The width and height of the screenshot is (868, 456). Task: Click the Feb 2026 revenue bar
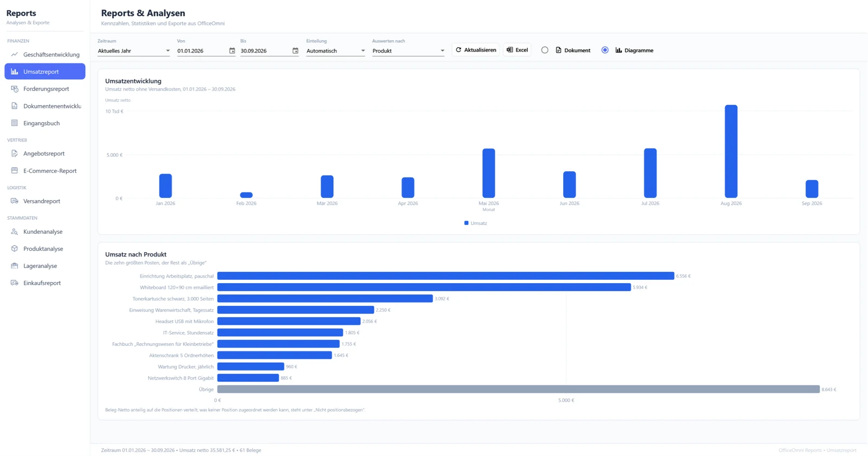[246, 195]
